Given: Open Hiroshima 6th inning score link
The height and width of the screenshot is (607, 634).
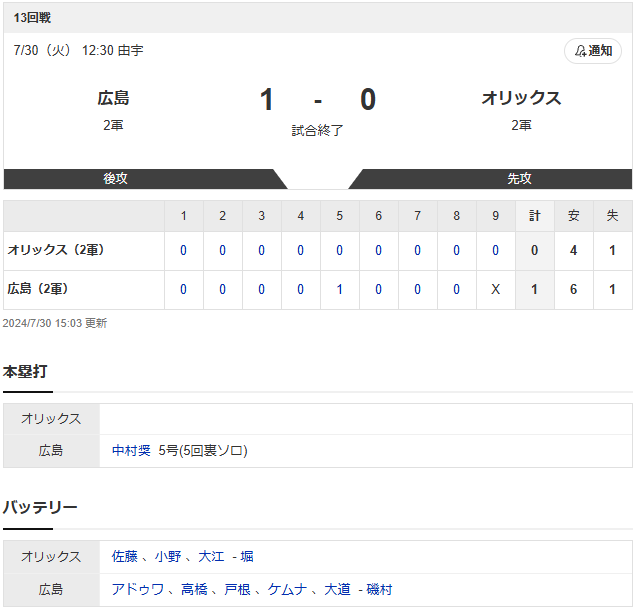Looking at the screenshot, I should coord(378,290).
